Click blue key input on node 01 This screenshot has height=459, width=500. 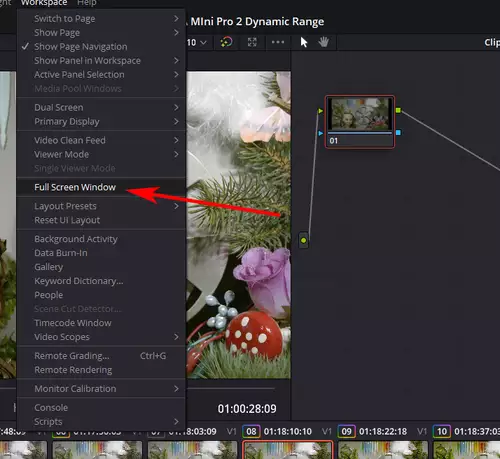320,133
